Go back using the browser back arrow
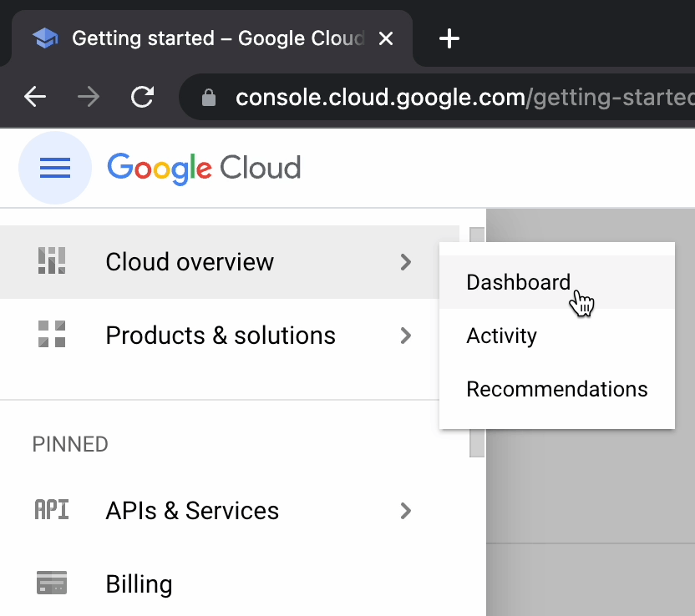This screenshot has width=695, height=616. pyautogui.click(x=35, y=98)
